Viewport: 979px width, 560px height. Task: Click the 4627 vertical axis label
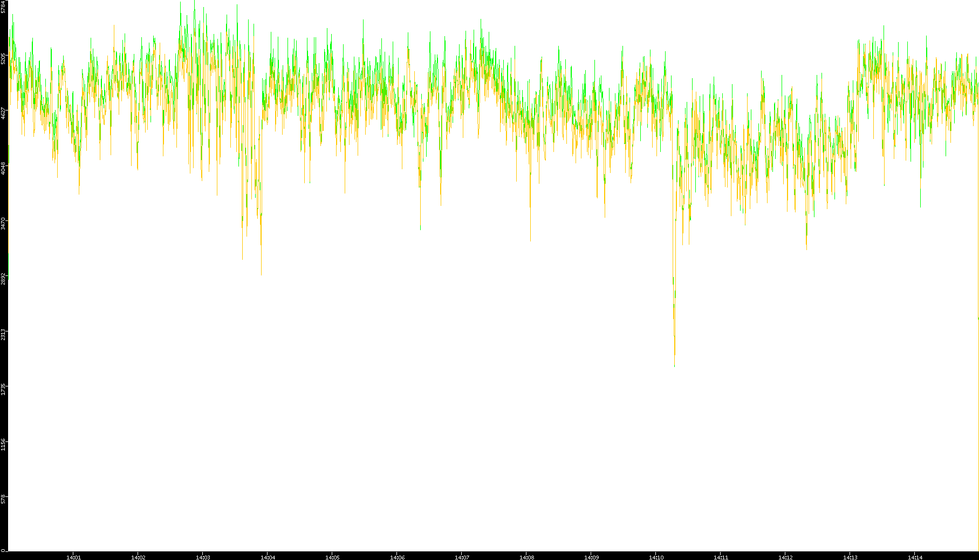click(4, 113)
